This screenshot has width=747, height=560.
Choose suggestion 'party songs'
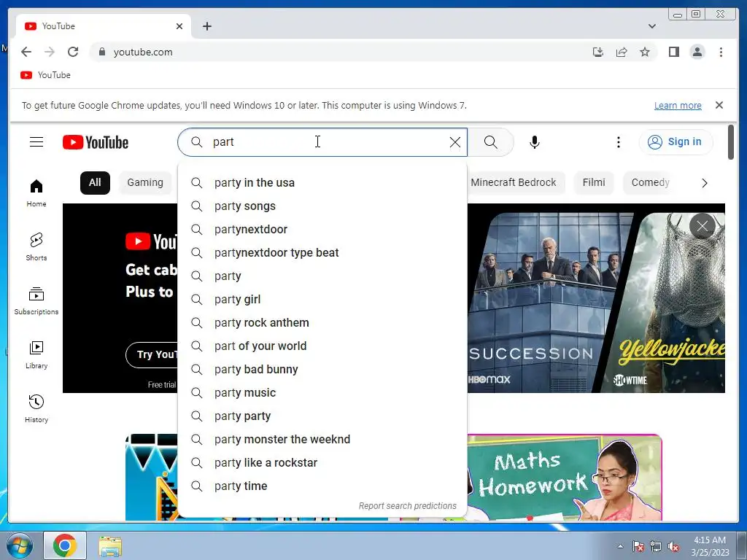[x=322, y=206]
